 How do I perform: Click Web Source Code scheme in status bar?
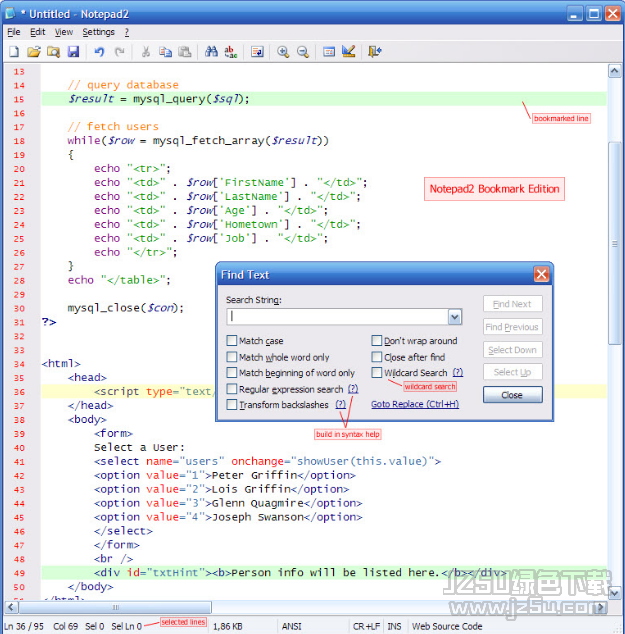pyautogui.click(x=447, y=626)
